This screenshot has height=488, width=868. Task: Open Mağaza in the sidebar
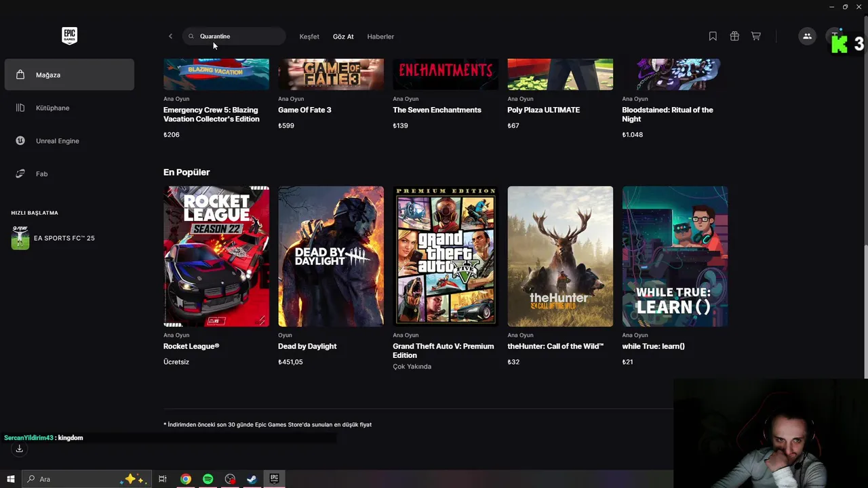69,75
